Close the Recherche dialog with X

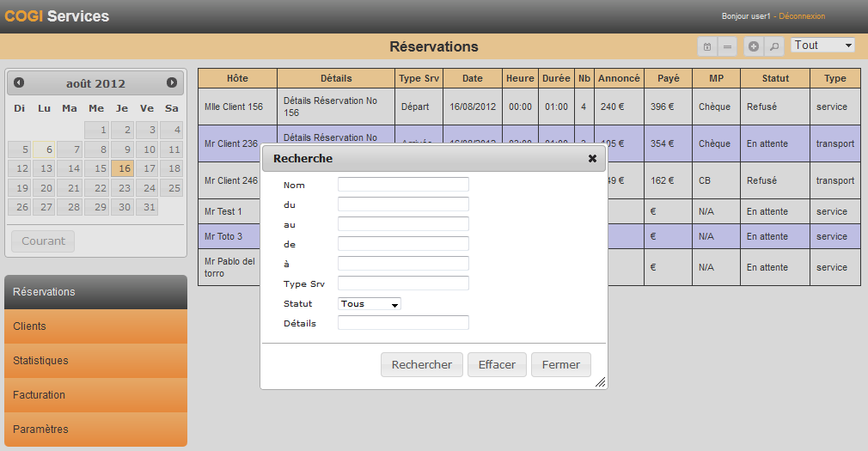[x=592, y=159]
